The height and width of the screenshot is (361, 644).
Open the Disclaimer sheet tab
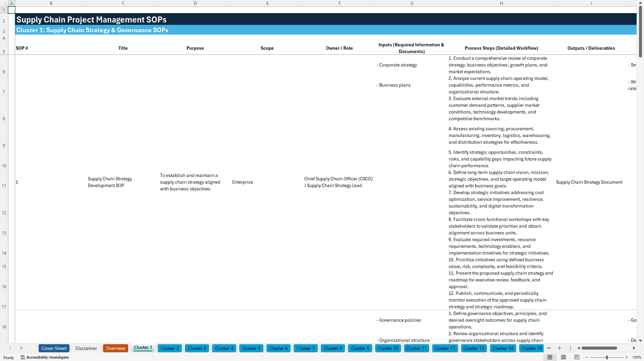pos(86,348)
